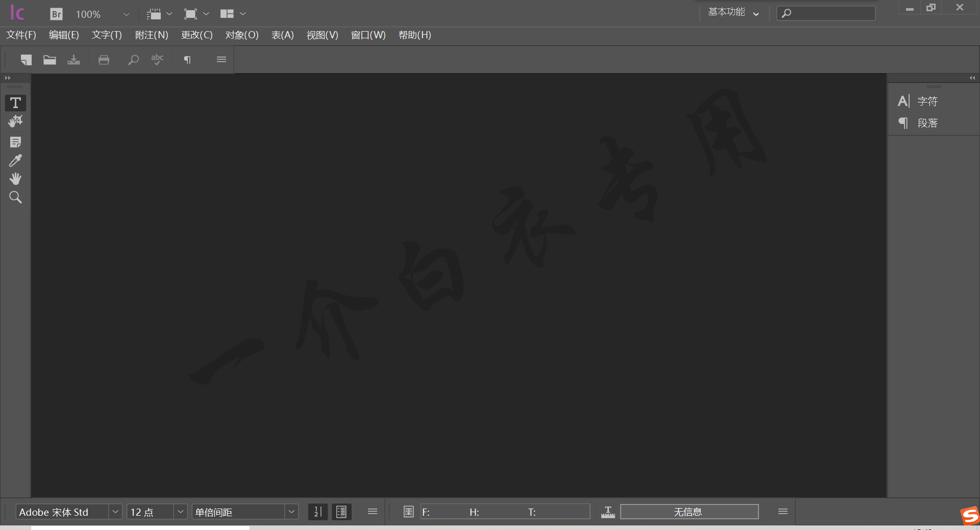
Task: Open the 字符 character panel
Action: (x=918, y=101)
